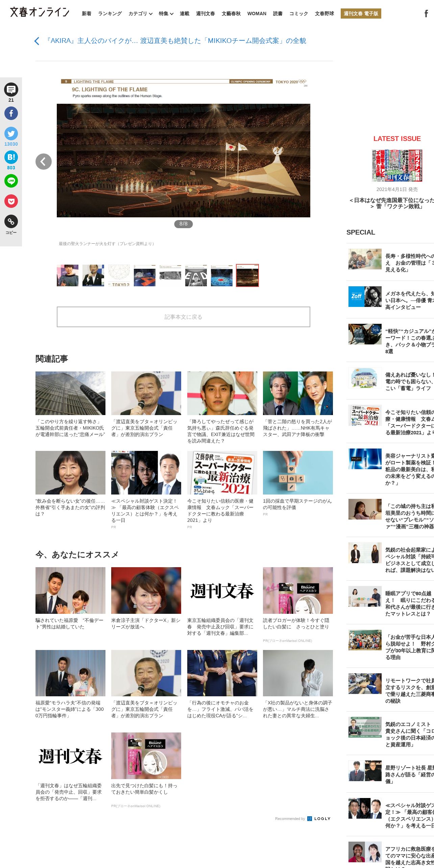This screenshot has width=434, height=868.
Task: Open 星野リゾート社長 sidebar item
Action: 391,774
